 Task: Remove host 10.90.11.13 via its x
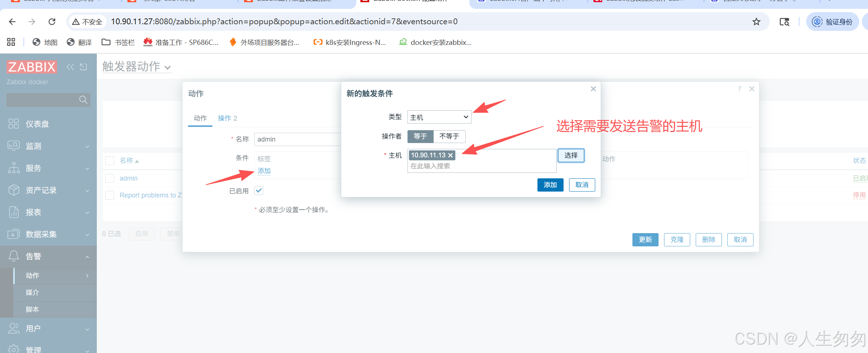coord(451,155)
